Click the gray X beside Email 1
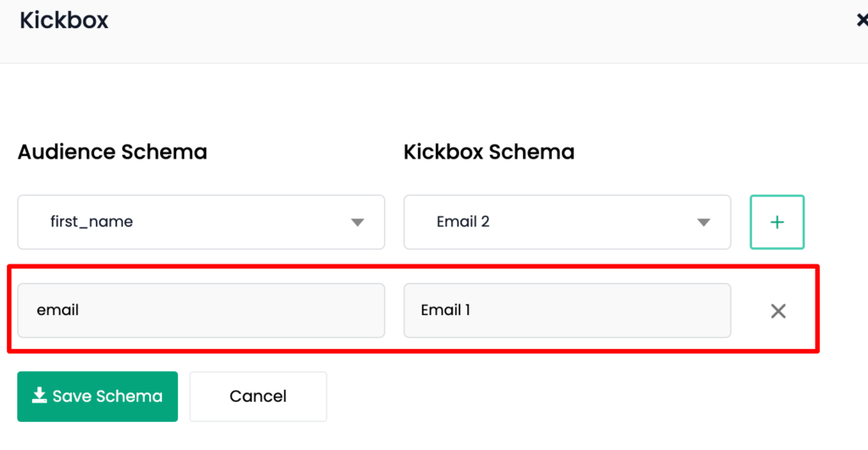868x450 pixels. click(x=778, y=311)
